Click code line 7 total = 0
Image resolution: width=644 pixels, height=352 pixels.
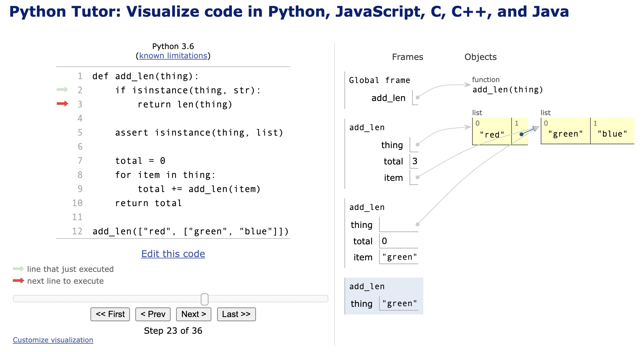tap(140, 161)
